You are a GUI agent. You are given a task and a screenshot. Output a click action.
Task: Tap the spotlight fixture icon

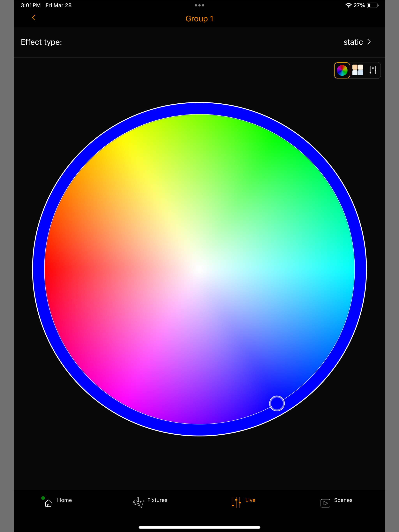point(138,502)
